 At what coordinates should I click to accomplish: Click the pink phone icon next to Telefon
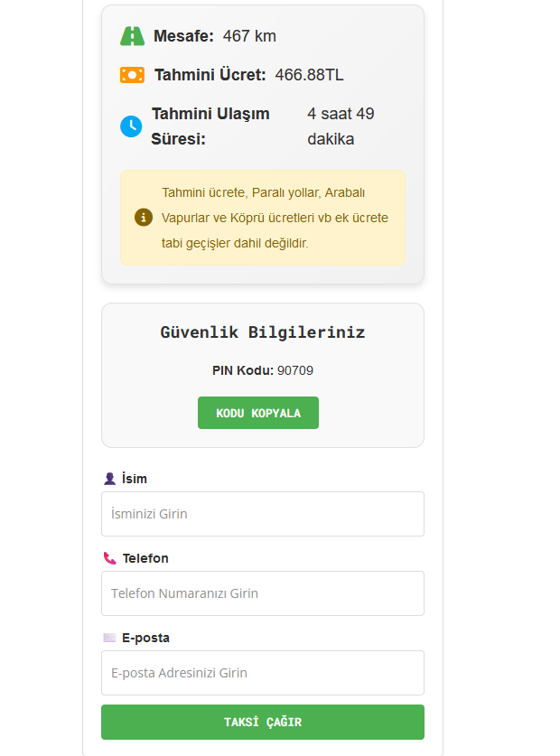pyautogui.click(x=110, y=558)
